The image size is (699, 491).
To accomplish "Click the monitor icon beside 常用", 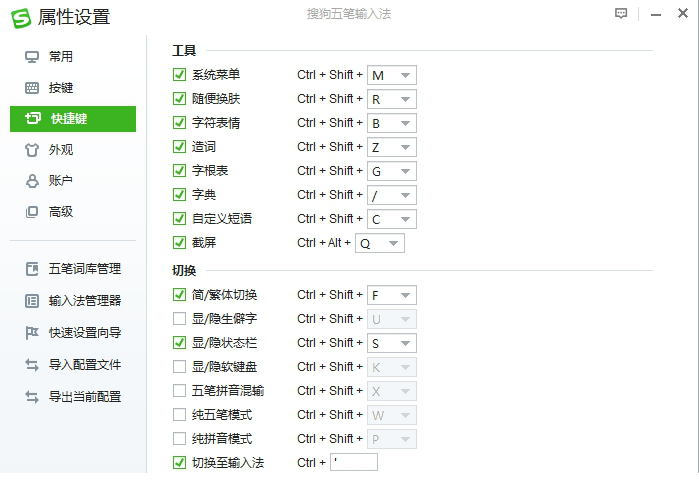I will click(32, 57).
